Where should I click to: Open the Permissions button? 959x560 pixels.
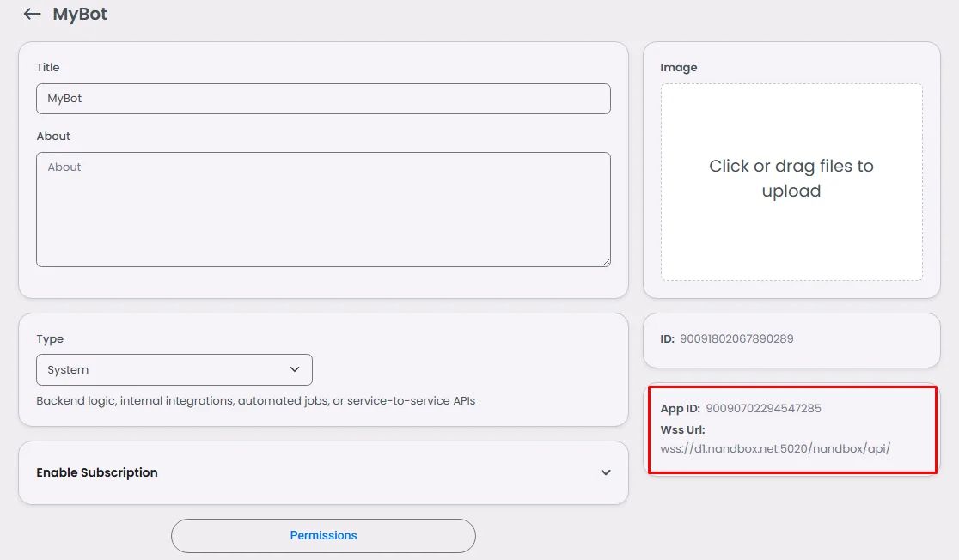pyautogui.click(x=323, y=536)
